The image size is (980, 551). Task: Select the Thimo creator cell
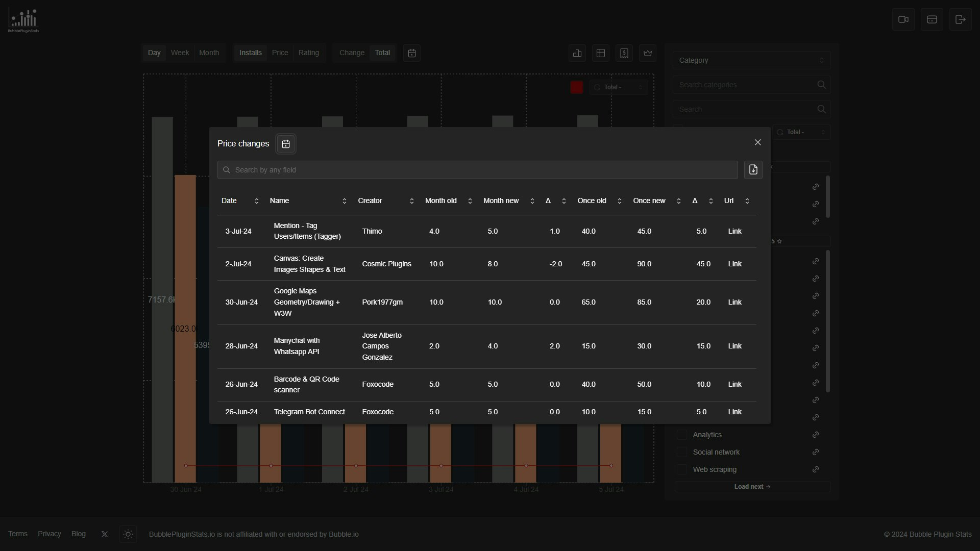tap(372, 232)
